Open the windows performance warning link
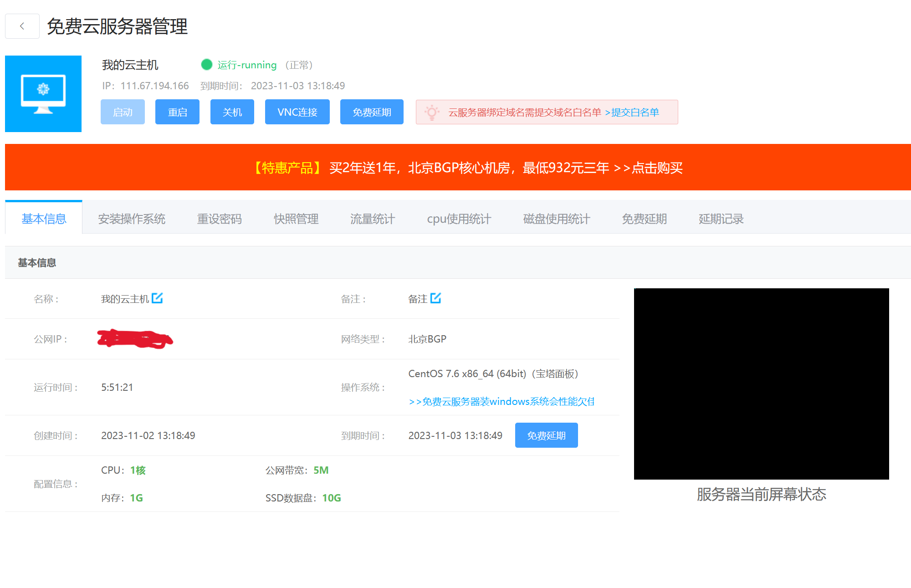Viewport: 911px width, 588px height. [501, 401]
